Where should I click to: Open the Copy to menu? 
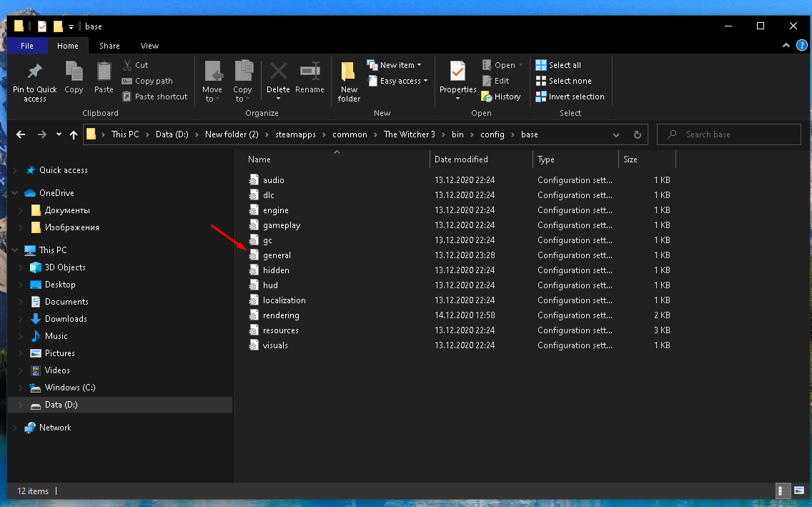tap(242, 82)
